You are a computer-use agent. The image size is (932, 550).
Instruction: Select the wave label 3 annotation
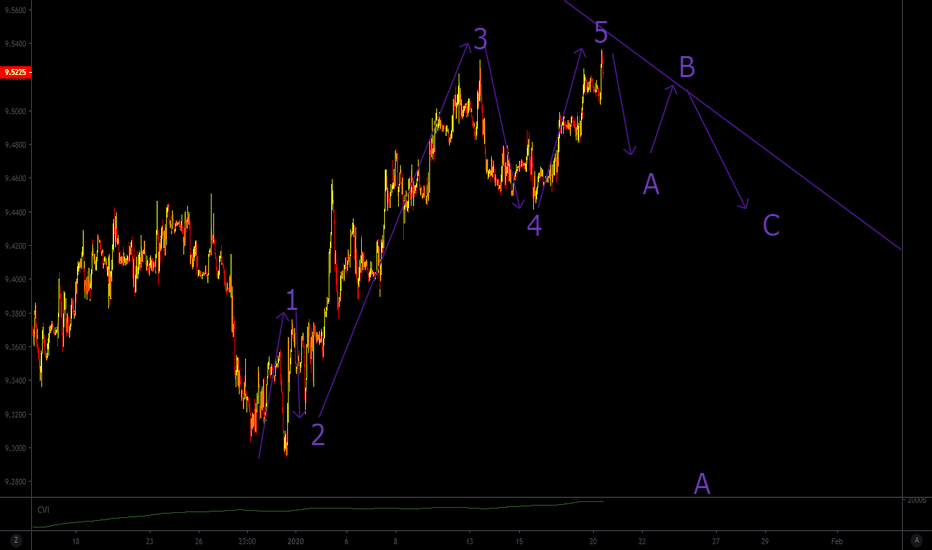pos(480,39)
